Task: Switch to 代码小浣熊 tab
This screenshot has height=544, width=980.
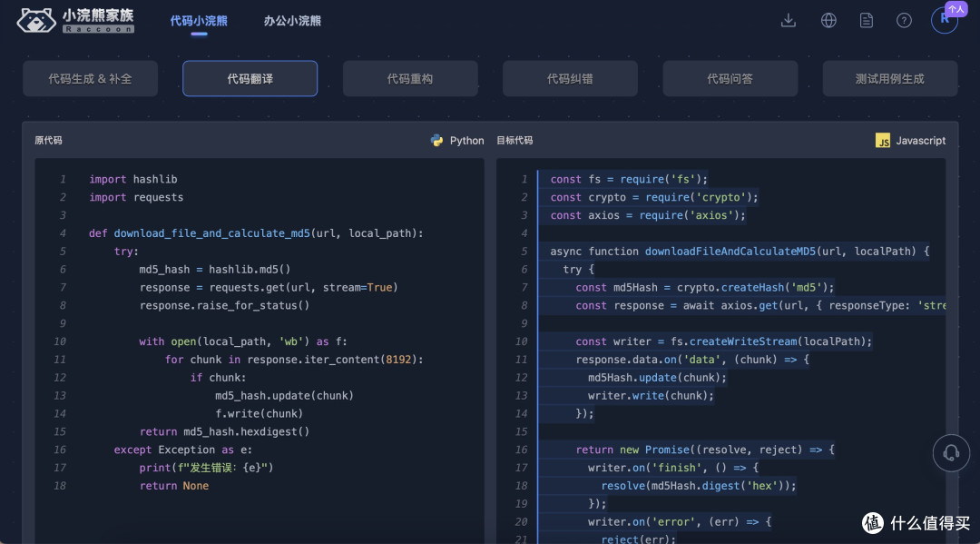Action: coord(199,21)
